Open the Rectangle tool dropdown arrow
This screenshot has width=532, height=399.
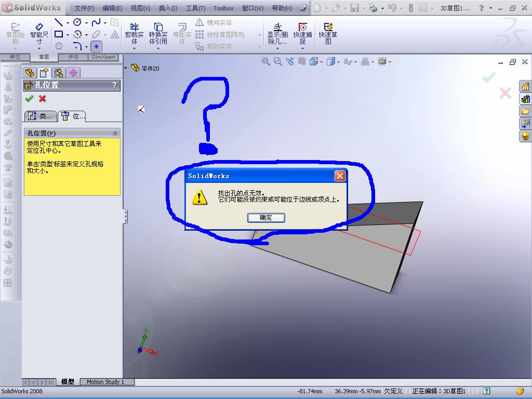[68, 35]
